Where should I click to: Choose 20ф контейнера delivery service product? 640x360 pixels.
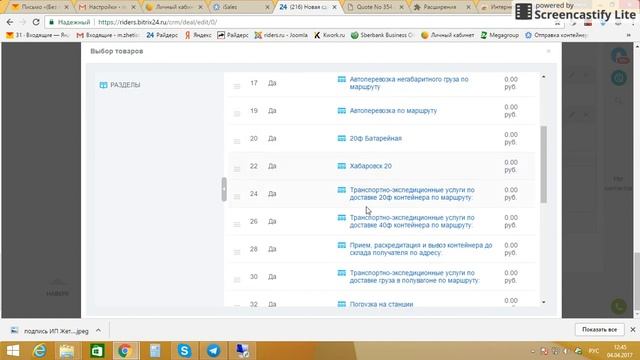[x=412, y=193]
